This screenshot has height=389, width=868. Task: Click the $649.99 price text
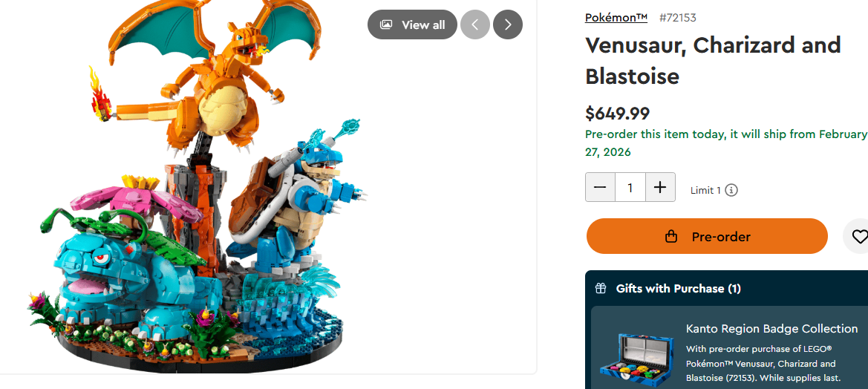pos(617,114)
